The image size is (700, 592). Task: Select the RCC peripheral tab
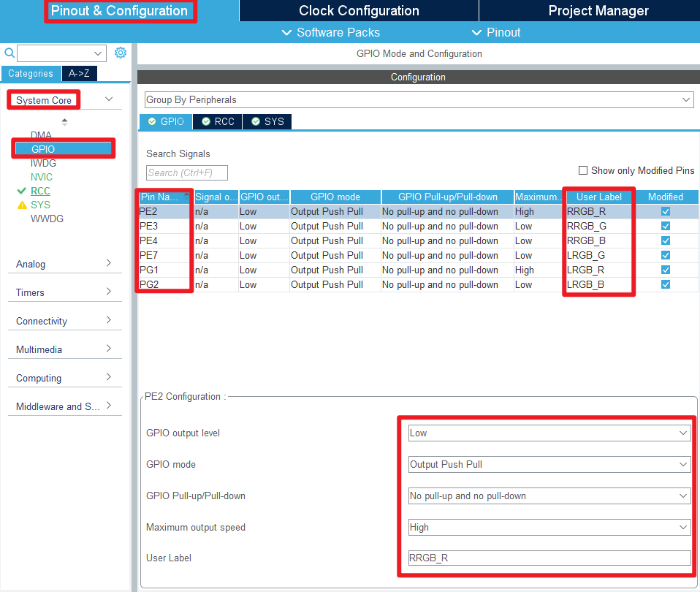point(218,121)
